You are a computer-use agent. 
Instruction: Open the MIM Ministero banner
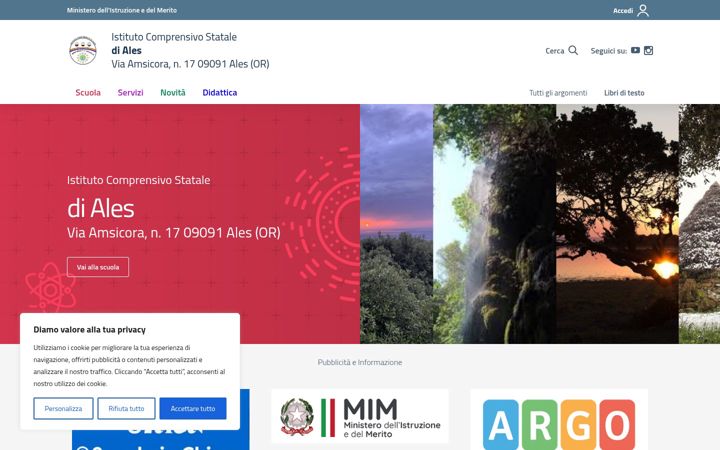pyautogui.click(x=360, y=416)
